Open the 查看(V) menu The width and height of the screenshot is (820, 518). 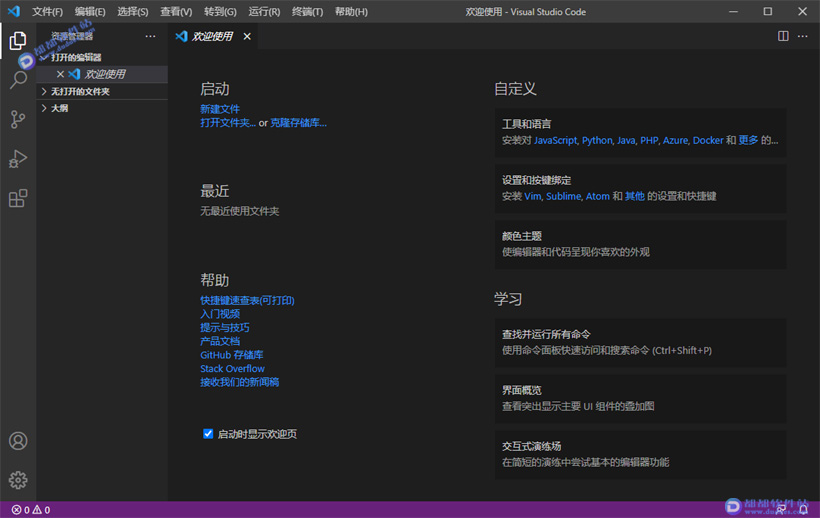pyautogui.click(x=176, y=11)
